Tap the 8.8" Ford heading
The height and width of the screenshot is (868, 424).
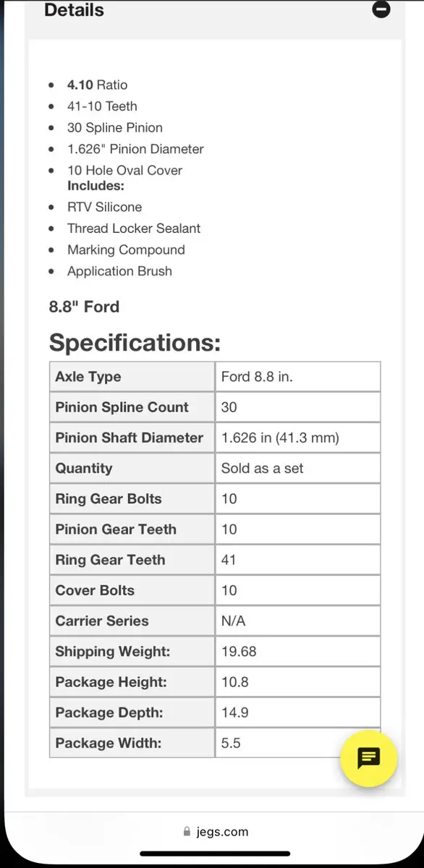tap(84, 307)
